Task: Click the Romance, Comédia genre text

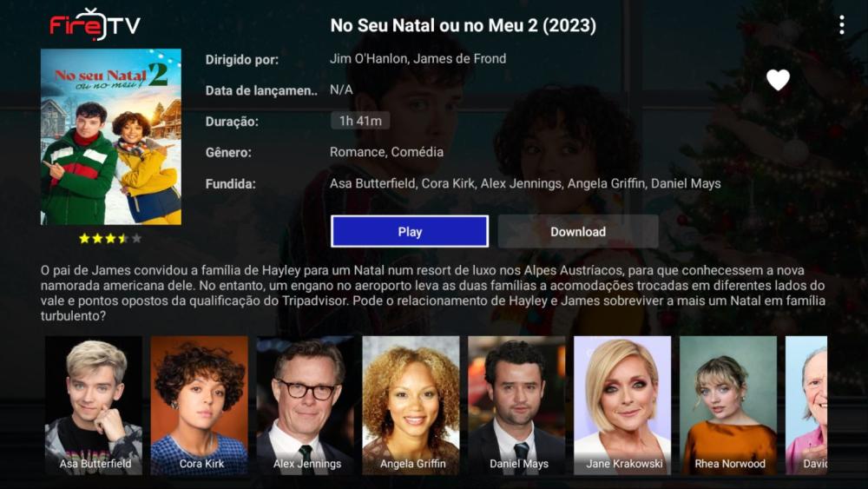Action: (386, 152)
